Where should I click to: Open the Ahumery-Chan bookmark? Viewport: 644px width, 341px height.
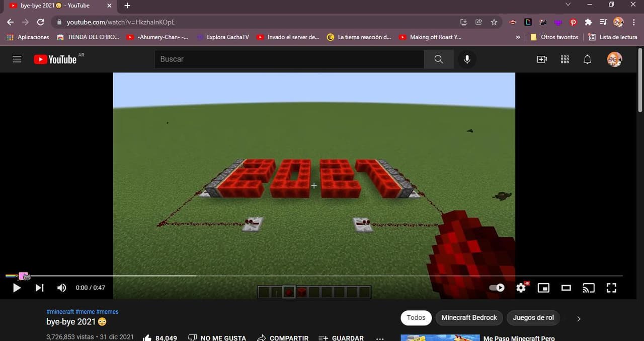tap(157, 37)
